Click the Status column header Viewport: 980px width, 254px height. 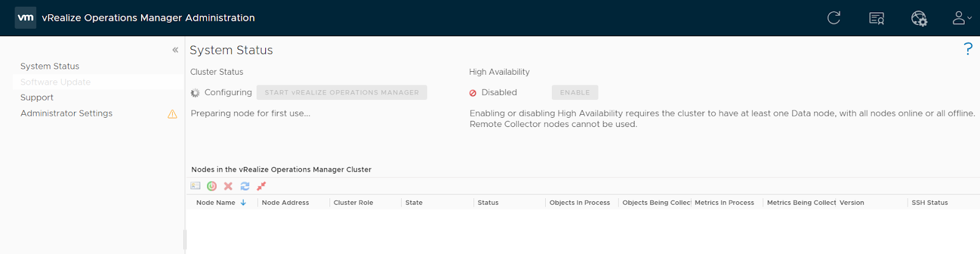point(488,202)
